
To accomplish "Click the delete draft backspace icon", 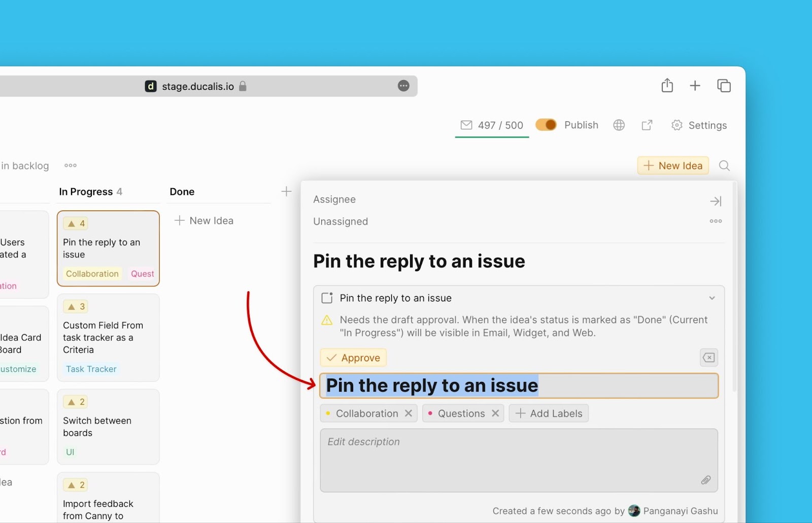I will (708, 358).
